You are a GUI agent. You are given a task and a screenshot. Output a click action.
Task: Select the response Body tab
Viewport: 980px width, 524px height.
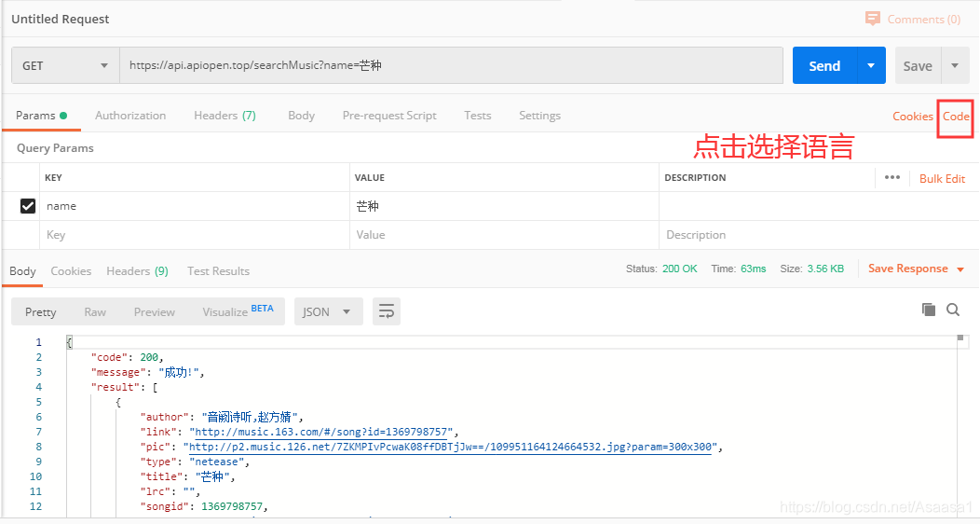click(x=22, y=271)
